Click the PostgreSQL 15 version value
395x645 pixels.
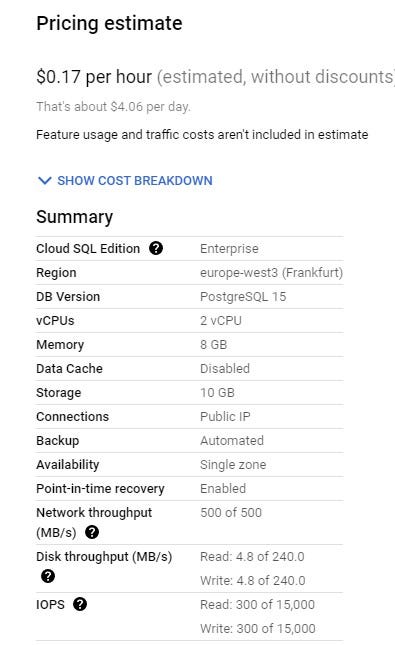pyautogui.click(x=243, y=297)
